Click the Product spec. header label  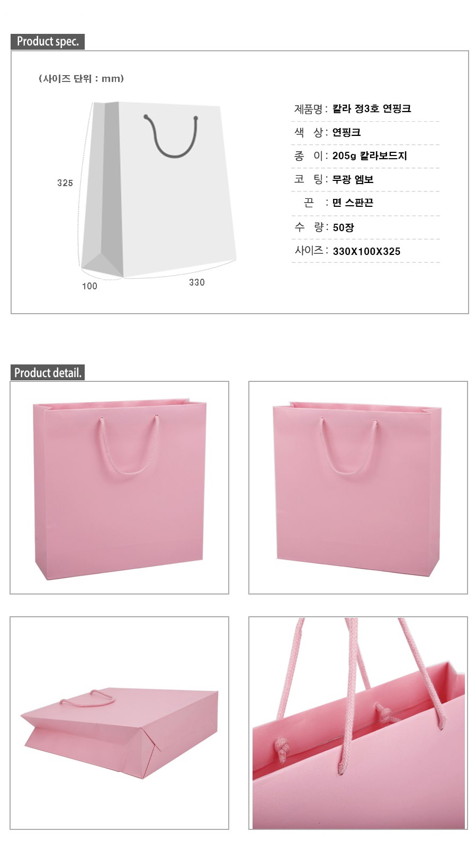pos(48,41)
